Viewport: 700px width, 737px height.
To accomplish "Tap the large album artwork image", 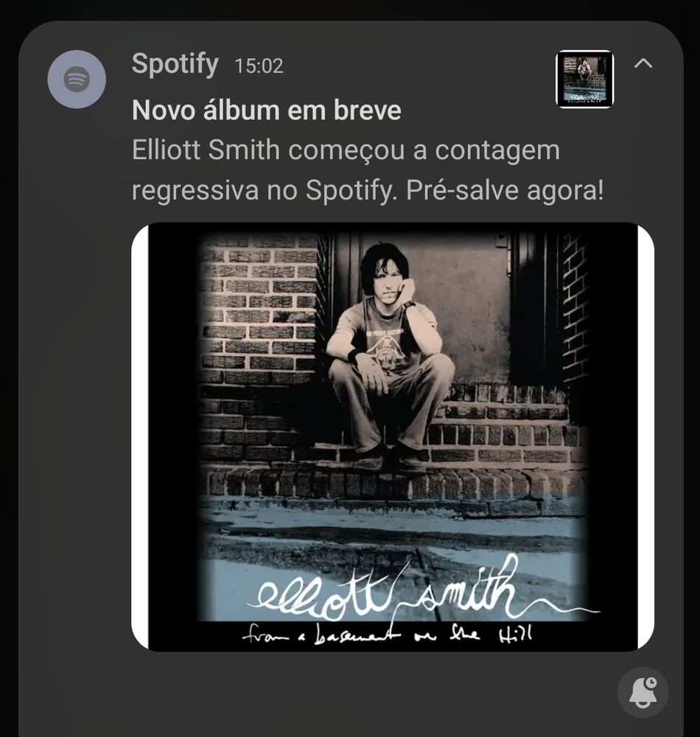I will point(393,437).
